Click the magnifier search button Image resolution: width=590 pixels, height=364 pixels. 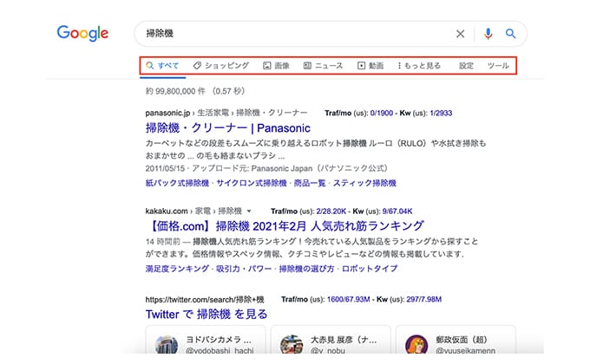pyautogui.click(x=510, y=34)
